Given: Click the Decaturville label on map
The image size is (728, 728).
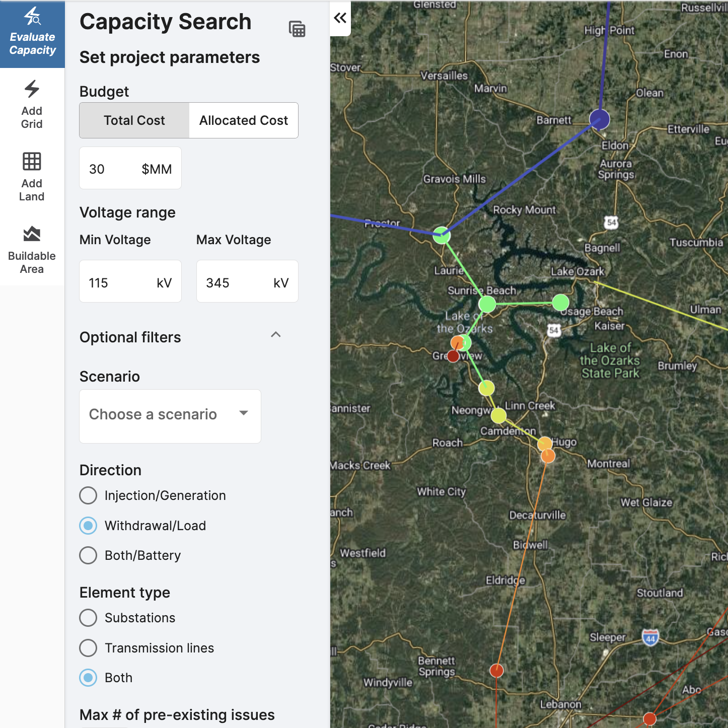Looking at the screenshot, I should (537, 515).
